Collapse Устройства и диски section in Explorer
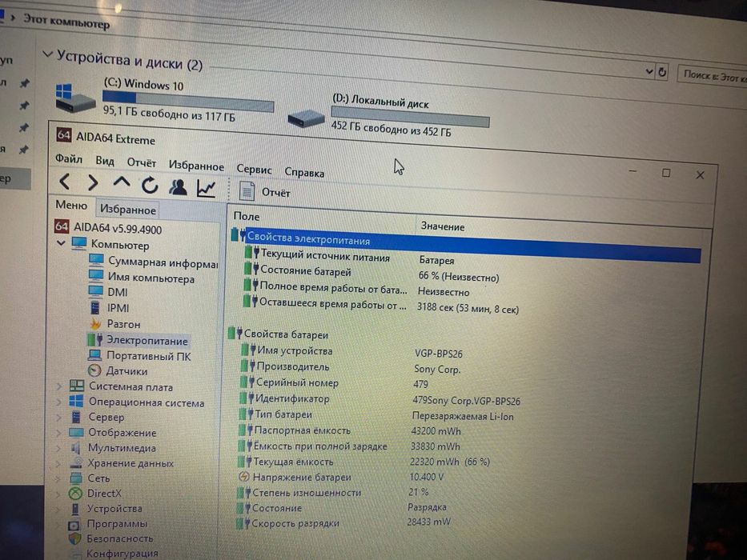The height and width of the screenshot is (560, 747). coord(47,54)
